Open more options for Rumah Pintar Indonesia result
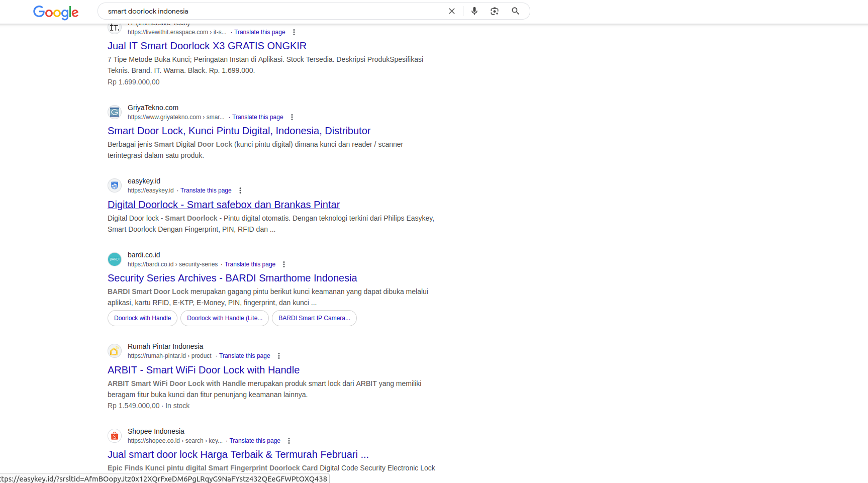This screenshot has height=483, width=868. pyautogui.click(x=279, y=356)
